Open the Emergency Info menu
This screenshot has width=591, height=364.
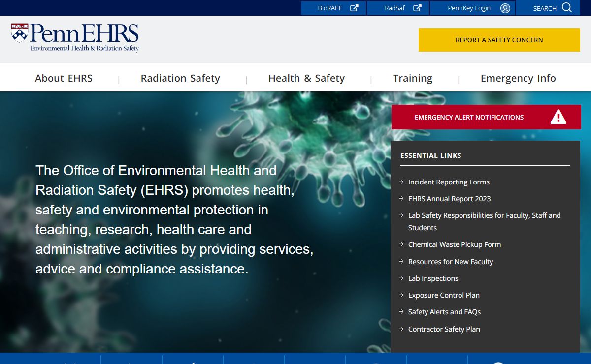518,78
